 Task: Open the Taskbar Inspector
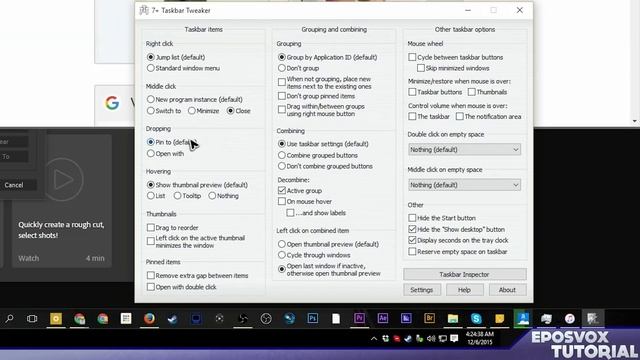point(465,274)
